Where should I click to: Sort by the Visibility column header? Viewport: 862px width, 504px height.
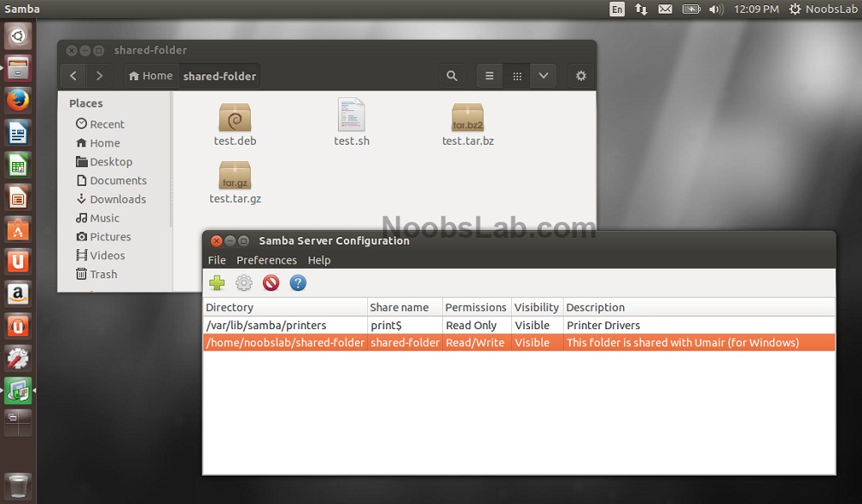(536, 308)
